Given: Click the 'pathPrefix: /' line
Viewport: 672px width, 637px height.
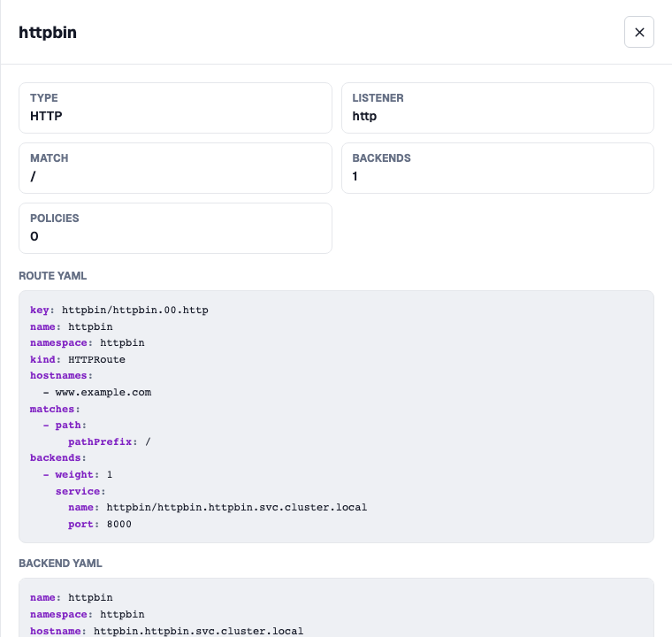Looking at the screenshot, I should pyautogui.click(x=110, y=441).
